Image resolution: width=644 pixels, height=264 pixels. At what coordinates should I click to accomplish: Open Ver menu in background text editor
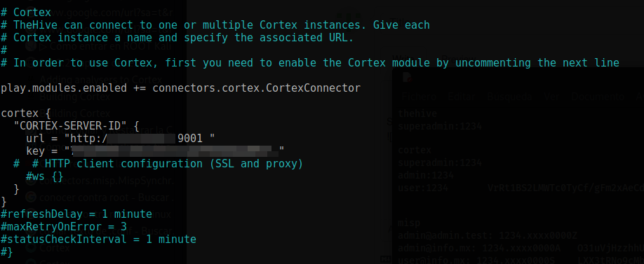pos(551,97)
